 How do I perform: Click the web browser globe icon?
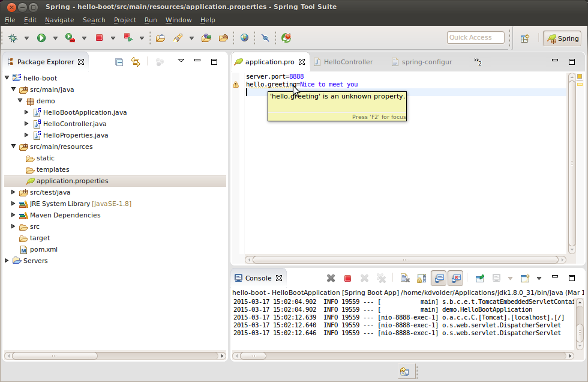(x=245, y=37)
